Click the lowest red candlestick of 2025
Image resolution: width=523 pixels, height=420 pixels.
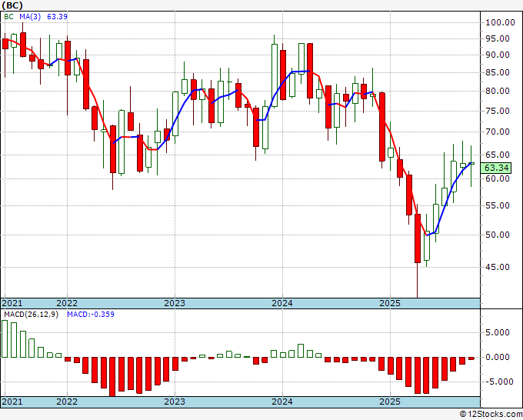pos(418,238)
